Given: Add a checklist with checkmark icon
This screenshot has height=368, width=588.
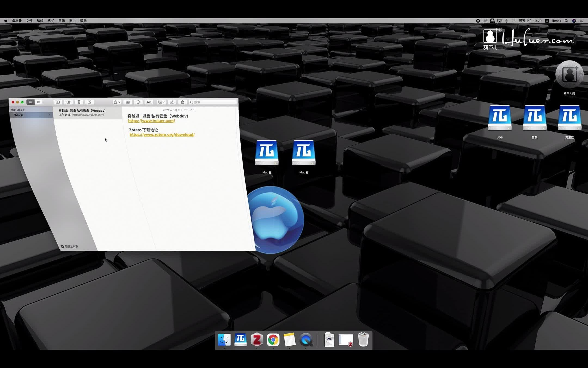Looking at the screenshot, I should pos(138,102).
